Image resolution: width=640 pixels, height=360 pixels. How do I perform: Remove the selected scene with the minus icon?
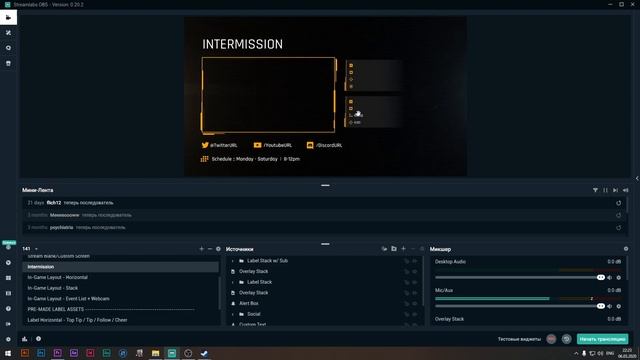click(210, 249)
